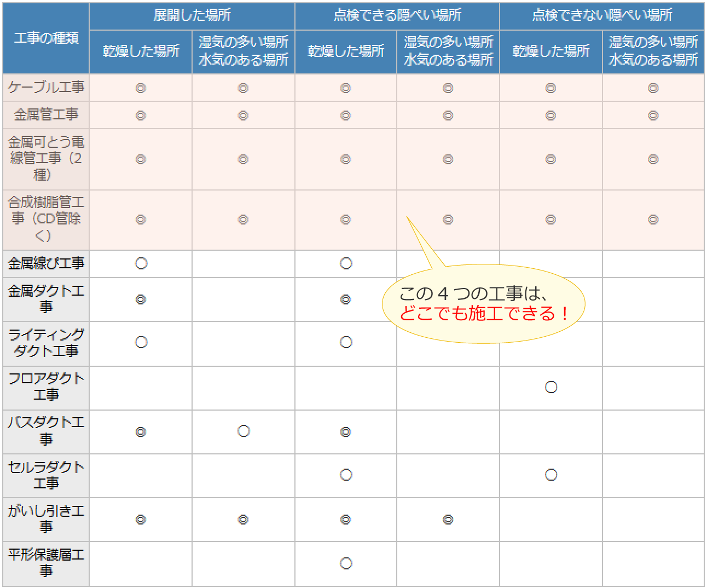Viewport: 707px width, 588px height.
Task: Click the leftmost double-circle in 金属管工事 row
Action: [141, 116]
